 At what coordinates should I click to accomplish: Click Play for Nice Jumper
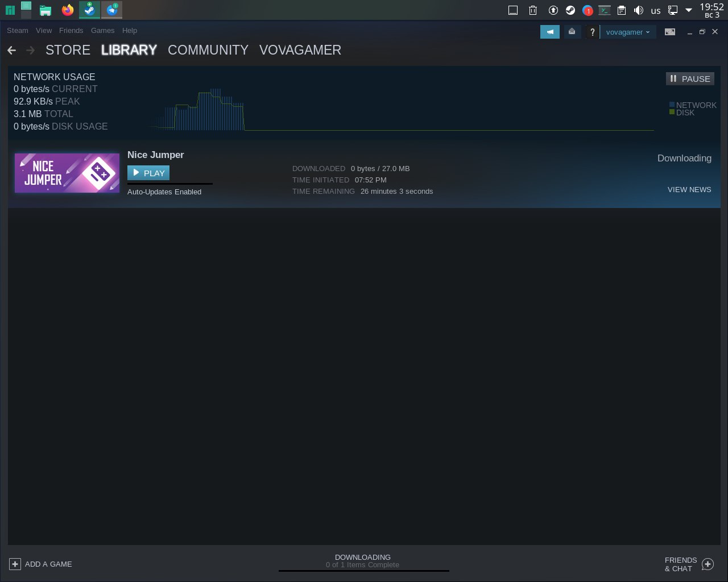pyautogui.click(x=148, y=173)
